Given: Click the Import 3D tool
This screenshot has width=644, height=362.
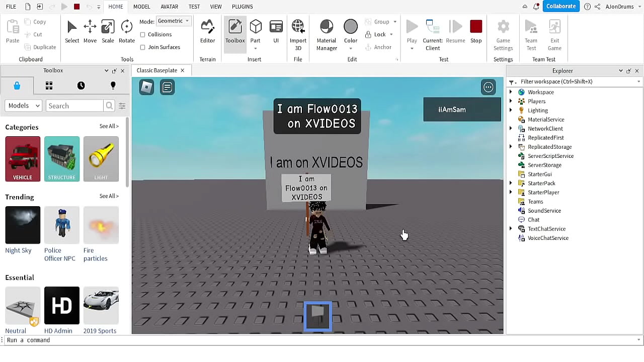Looking at the screenshot, I should point(298,31).
